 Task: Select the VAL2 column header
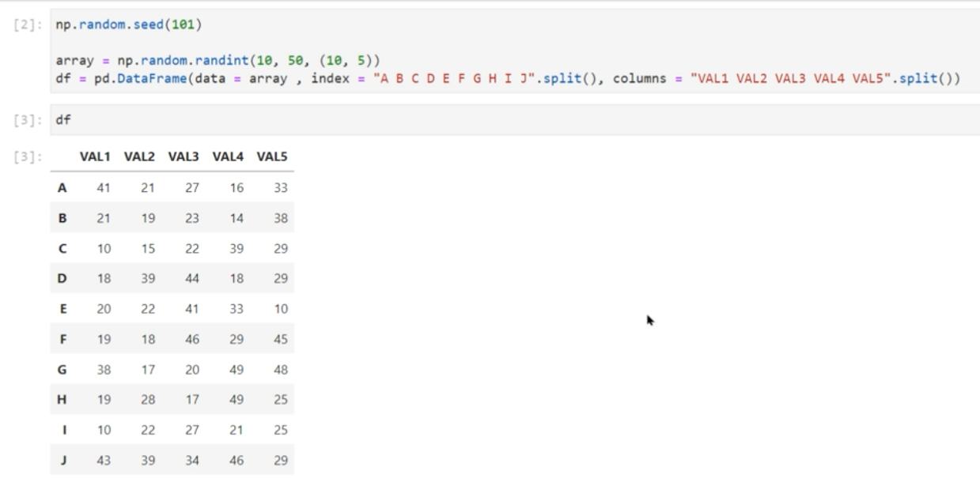[x=139, y=157]
